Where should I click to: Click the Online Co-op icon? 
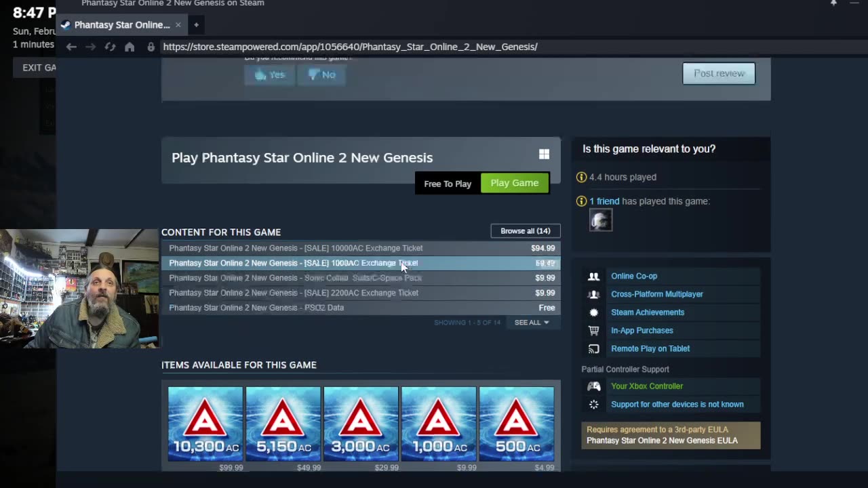593,276
